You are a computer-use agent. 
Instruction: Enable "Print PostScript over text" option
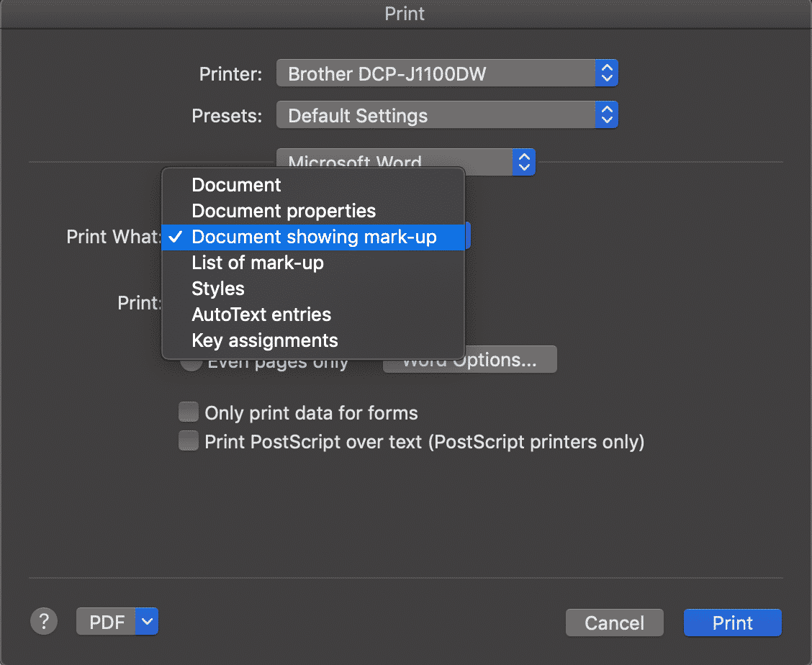189,441
